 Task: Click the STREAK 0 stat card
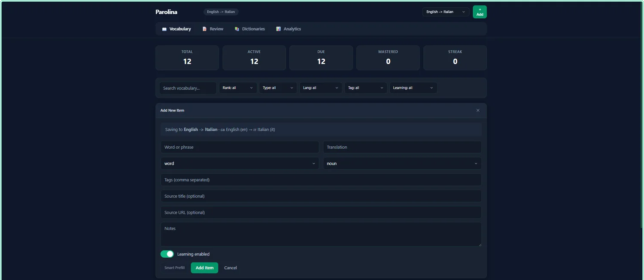(455, 58)
